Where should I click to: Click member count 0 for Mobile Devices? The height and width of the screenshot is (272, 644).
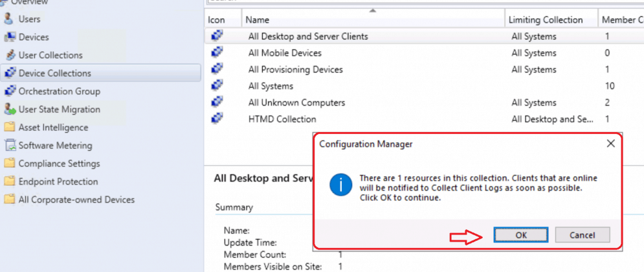coord(607,53)
